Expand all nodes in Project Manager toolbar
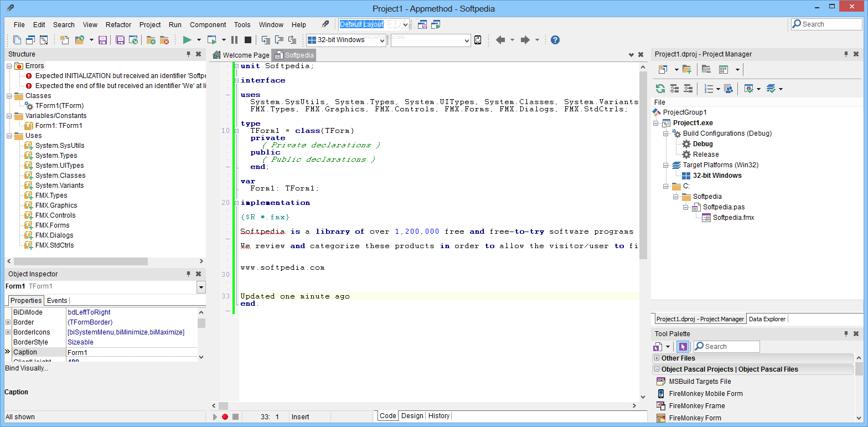This screenshot has width=868, height=427. click(674, 89)
